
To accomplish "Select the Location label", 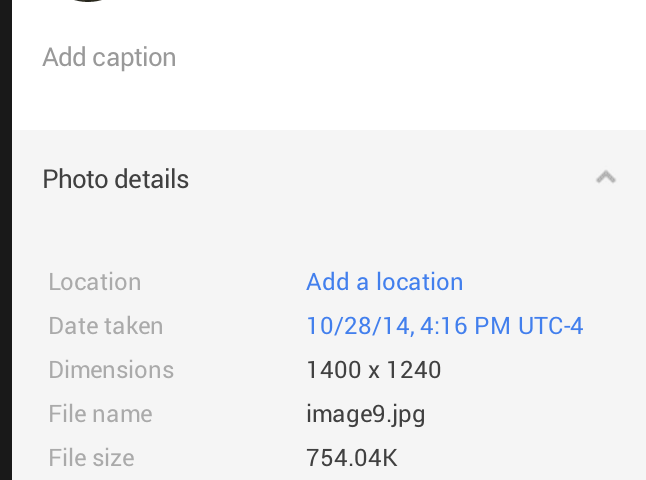I will [95, 282].
